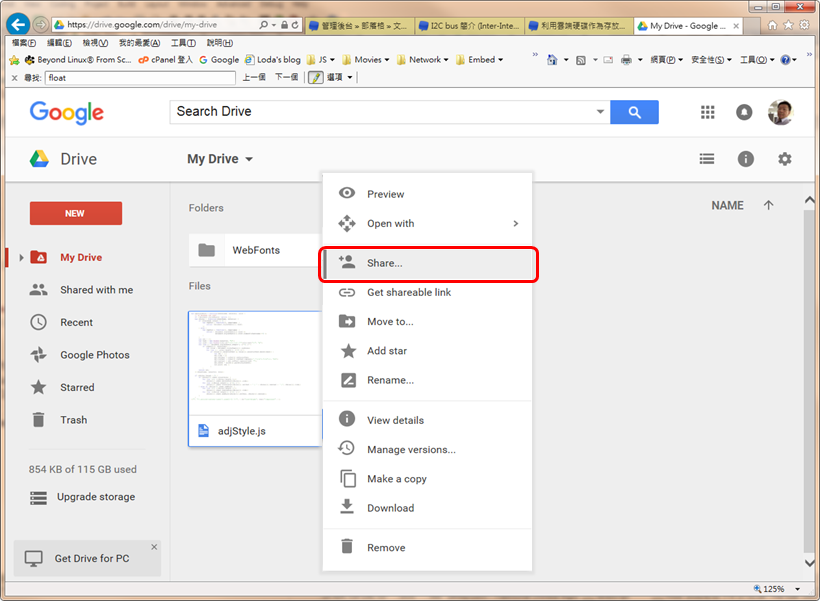Screen dimensions: 820x601
Task: Open the cPanel bookmark
Action: [x=165, y=60]
